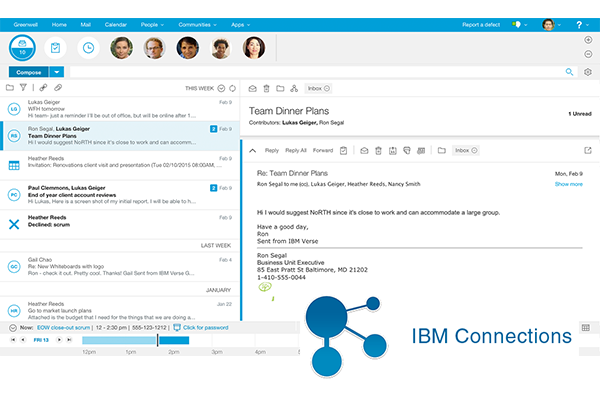
Task: Click the Compose button
Action: coord(29,72)
